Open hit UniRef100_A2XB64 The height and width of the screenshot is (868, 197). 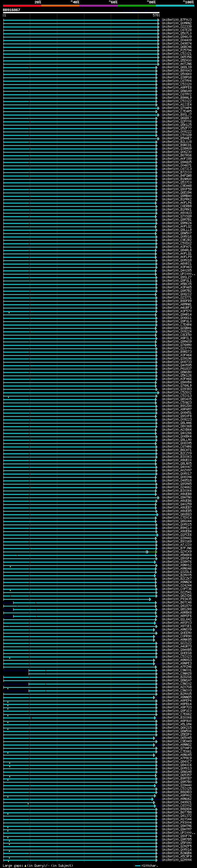click(x=176, y=430)
